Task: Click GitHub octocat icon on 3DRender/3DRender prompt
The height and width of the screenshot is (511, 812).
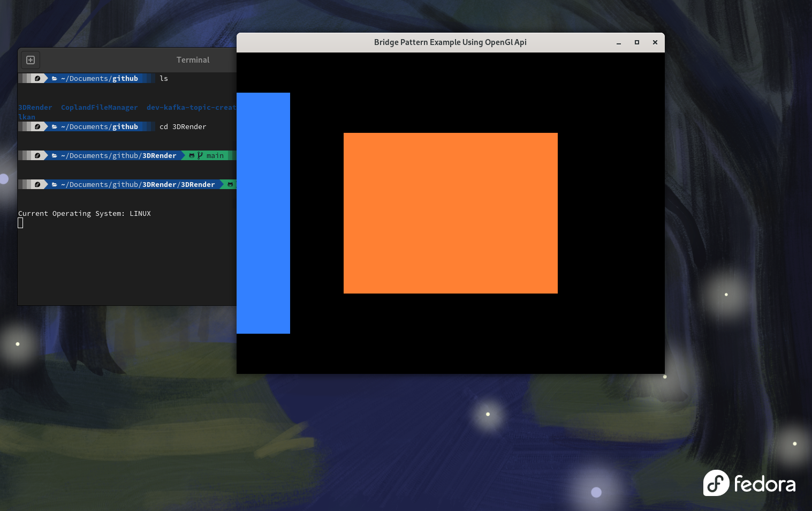Action: pos(230,185)
